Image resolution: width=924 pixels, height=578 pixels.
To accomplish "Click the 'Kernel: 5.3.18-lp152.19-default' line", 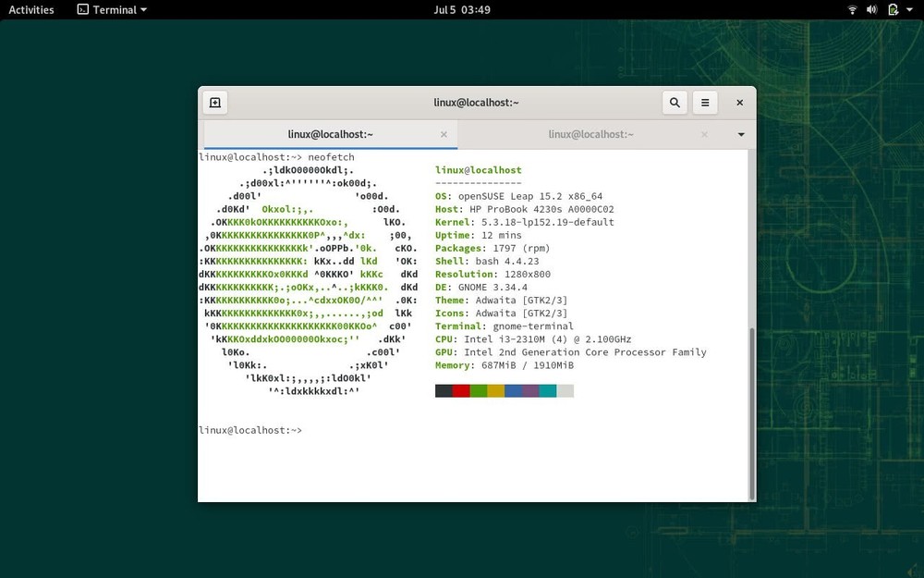I will [x=525, y=222].
